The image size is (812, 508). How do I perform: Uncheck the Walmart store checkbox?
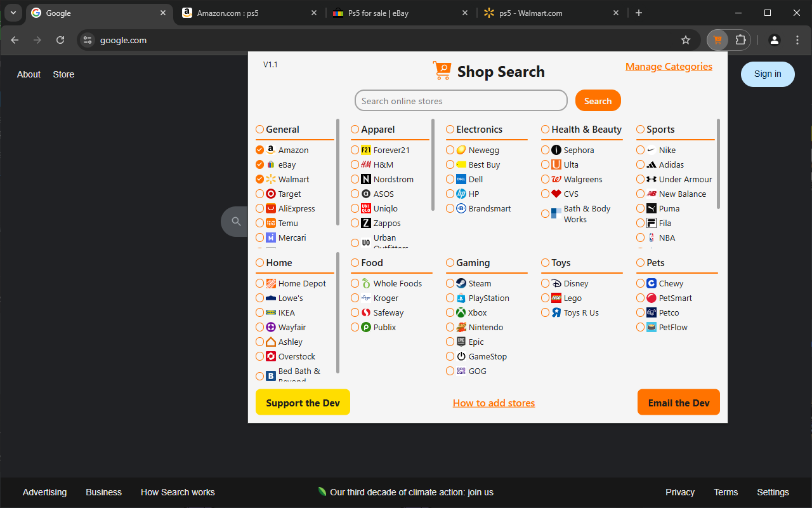coord(260,179)
